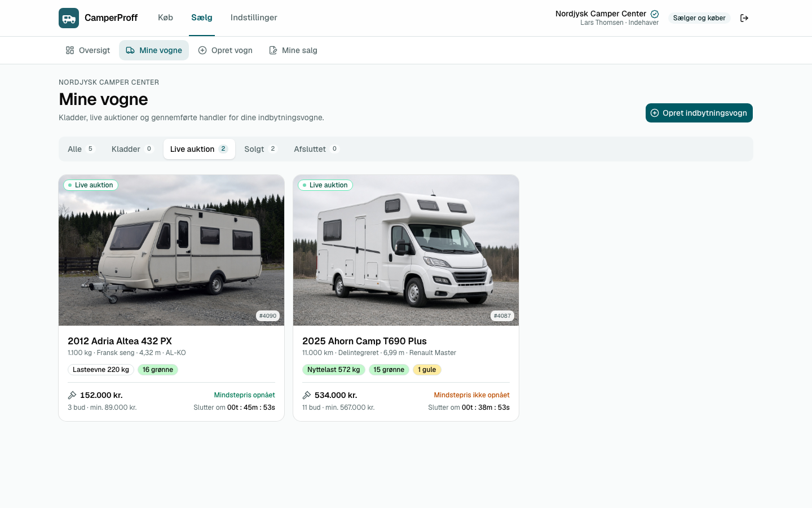
Task: Click the Nordjysk Camper Center account name
Action: pyautogui.click(x=601, y=14)
